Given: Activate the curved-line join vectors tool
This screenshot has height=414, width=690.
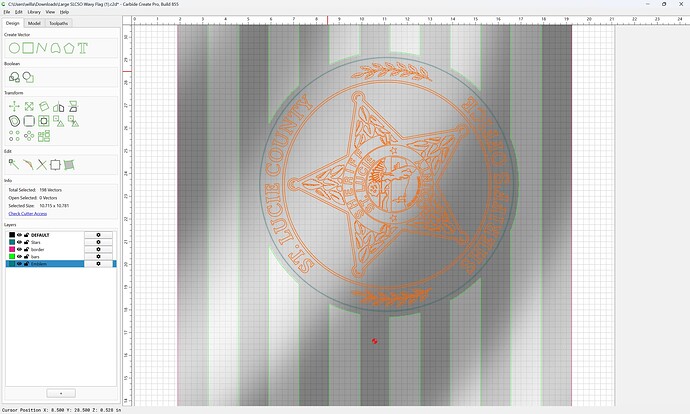Looking at the screenshot, I should point(28,165).
